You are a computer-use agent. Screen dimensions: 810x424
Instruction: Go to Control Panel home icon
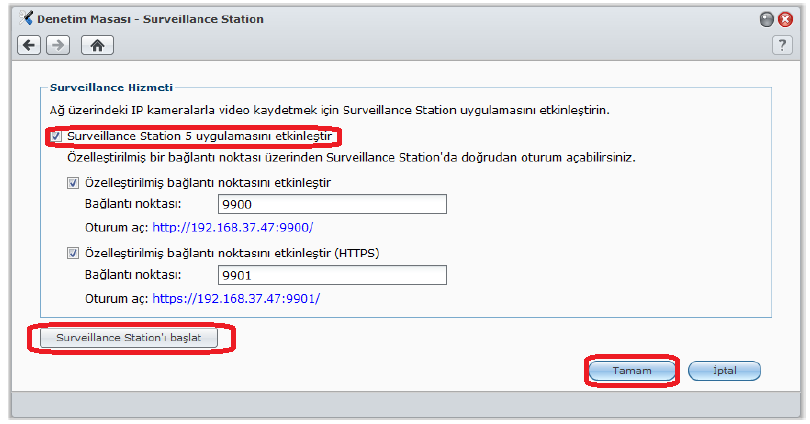(x=97, y=45)
